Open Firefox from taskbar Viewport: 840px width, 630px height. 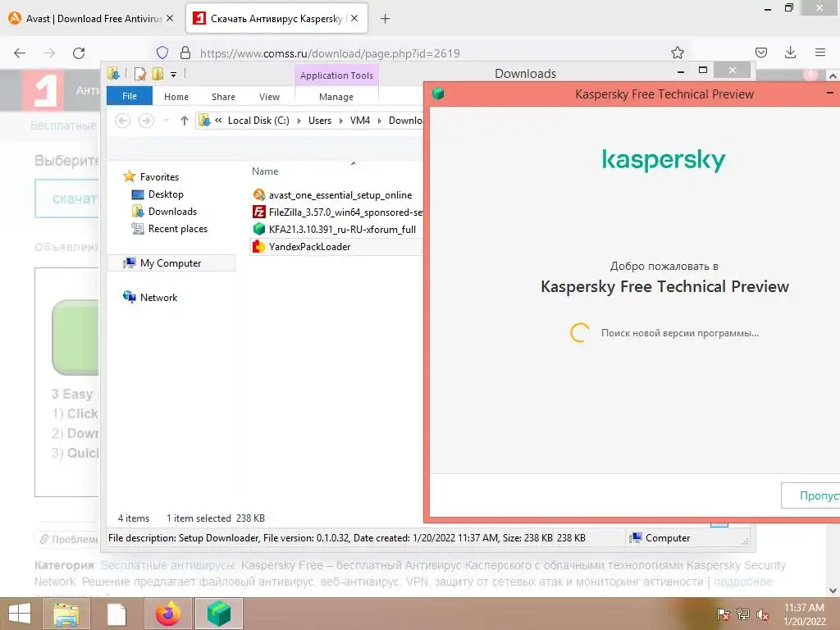pos(168,614)
